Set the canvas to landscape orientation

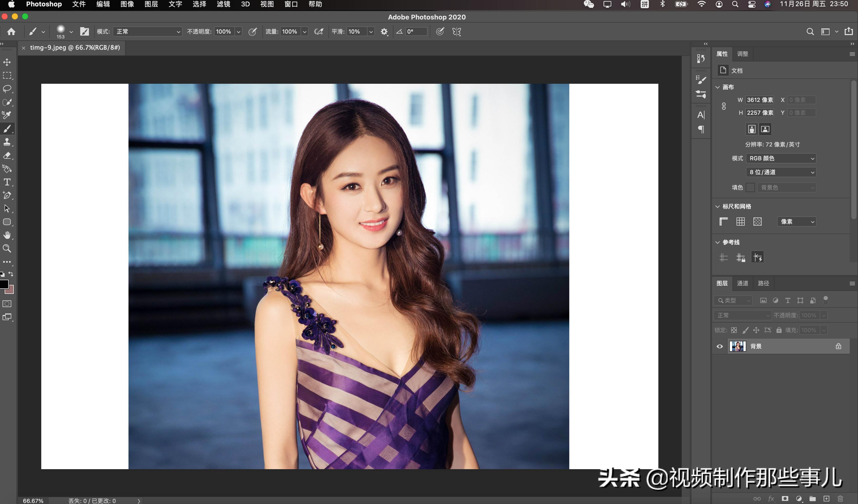pos(765,129)
